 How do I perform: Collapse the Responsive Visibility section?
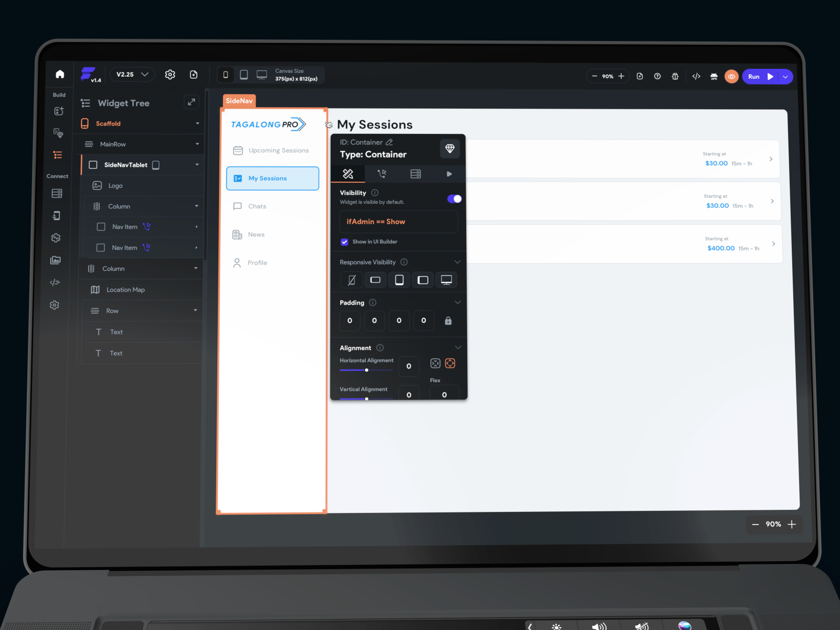[457, 261]
